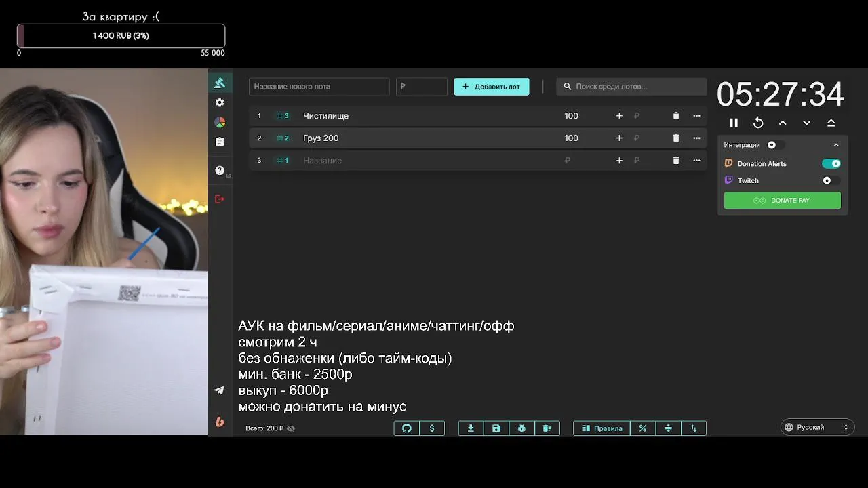The height and width of the screenshot is (488, 868).
Task: Click the 100 amount in Чистилище row
Action: (571, 116)
